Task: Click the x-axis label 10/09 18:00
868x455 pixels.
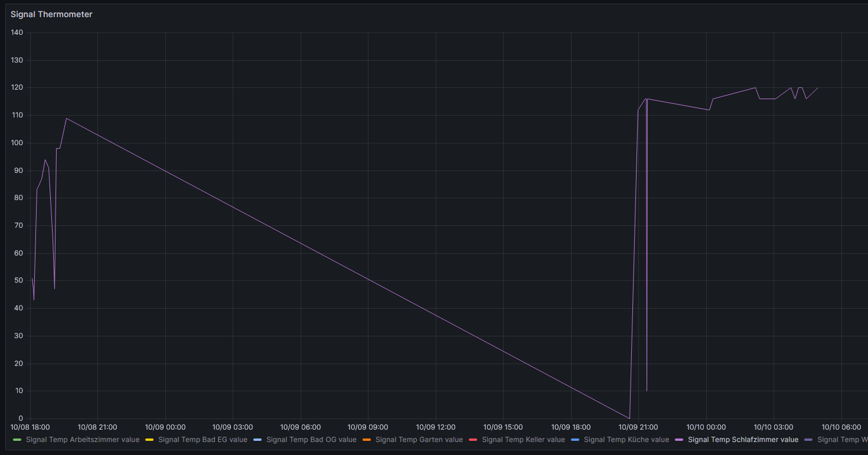Action: [571, 427]
